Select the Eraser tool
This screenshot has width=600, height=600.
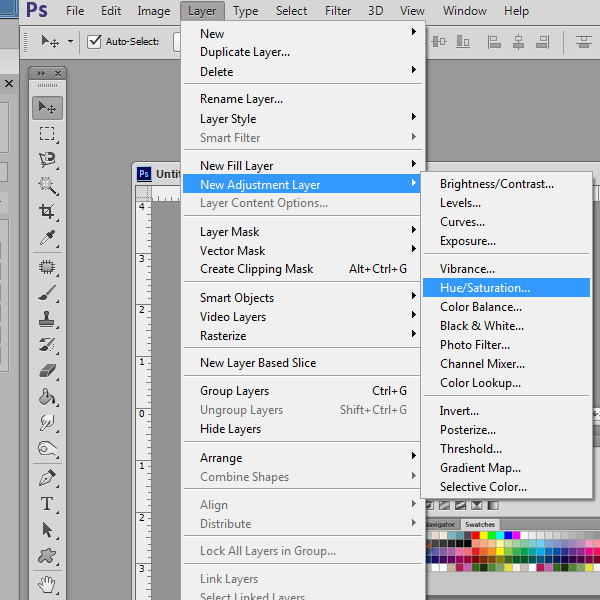point(47,370)
